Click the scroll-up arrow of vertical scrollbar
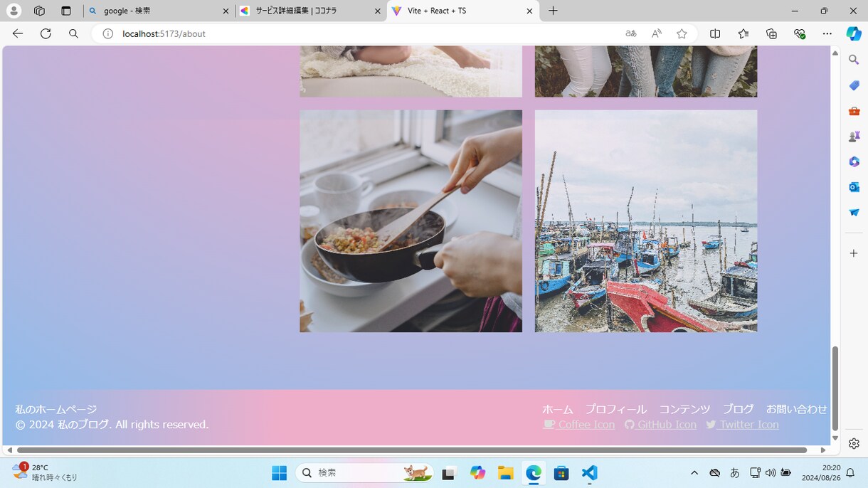This screenshot has height=488, width=868. (x=835, y=53)
